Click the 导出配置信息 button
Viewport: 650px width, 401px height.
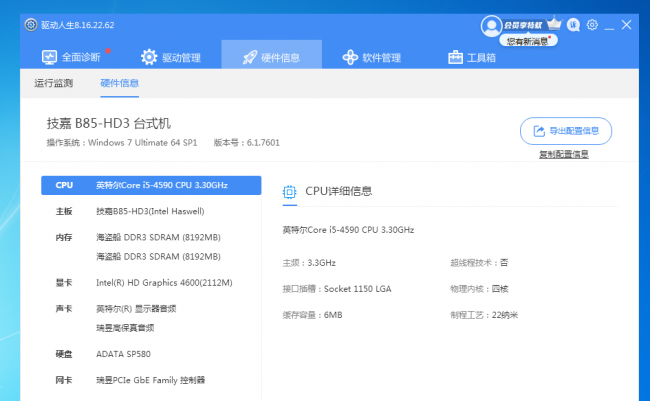pyautogui.click(x=566, y=131)
